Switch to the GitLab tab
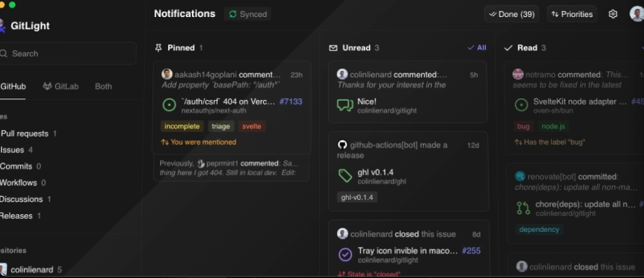Viewport: 644px width, 278px height. click(60, 86)
